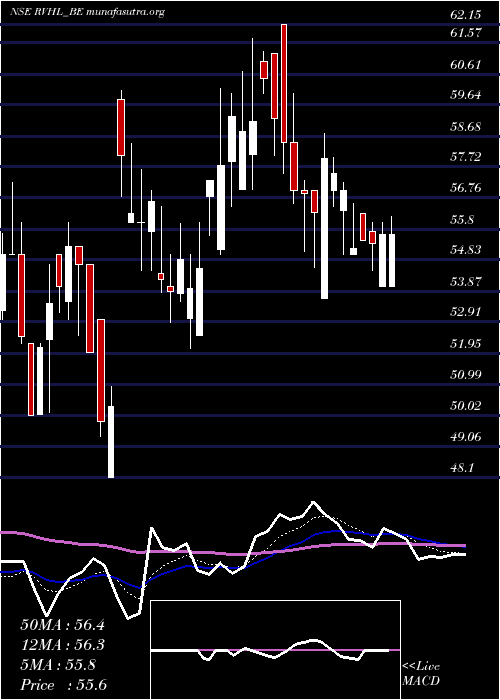Click the tallest red candle reaching 62.15
This screenshot has width=500, height=700.
[x=284, y=83]
